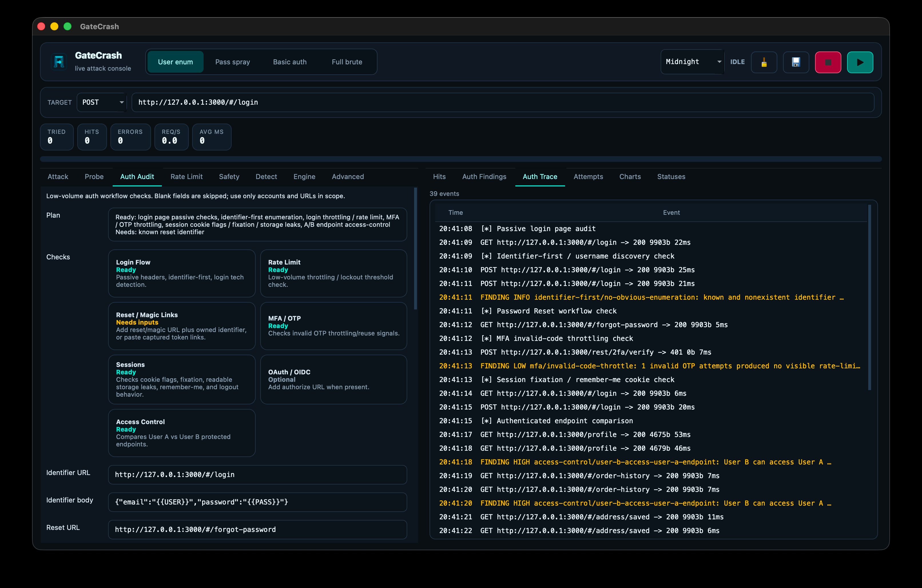Select the Reset / Magic Links card

182,326
